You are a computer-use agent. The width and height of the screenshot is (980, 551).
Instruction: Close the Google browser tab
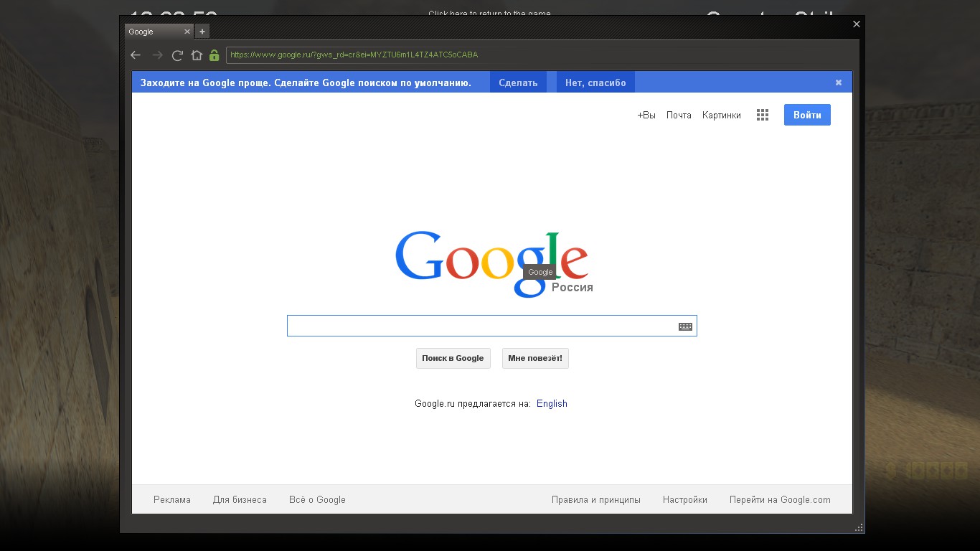point(187,32)
